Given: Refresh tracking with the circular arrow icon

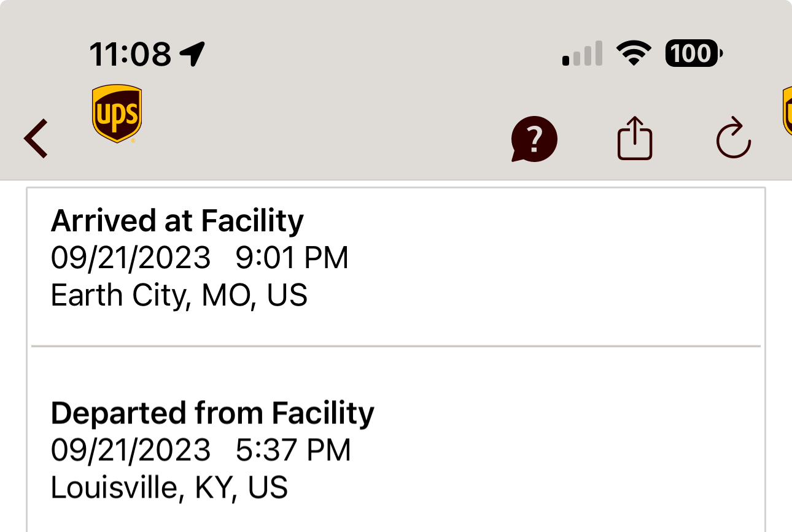Looking at the screenshot, I should click(x=734, y=139).
